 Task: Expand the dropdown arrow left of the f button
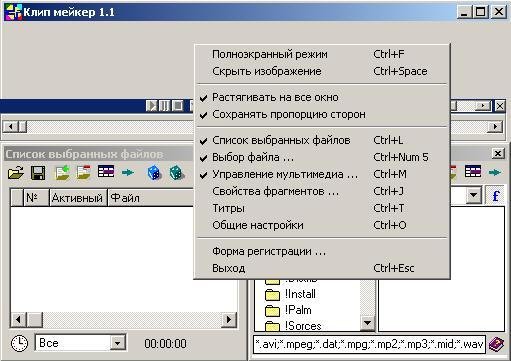474,195
